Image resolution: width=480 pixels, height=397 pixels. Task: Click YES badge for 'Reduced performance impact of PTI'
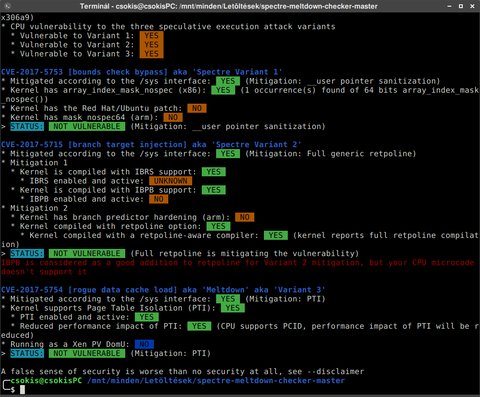click(x=199, y=326)
